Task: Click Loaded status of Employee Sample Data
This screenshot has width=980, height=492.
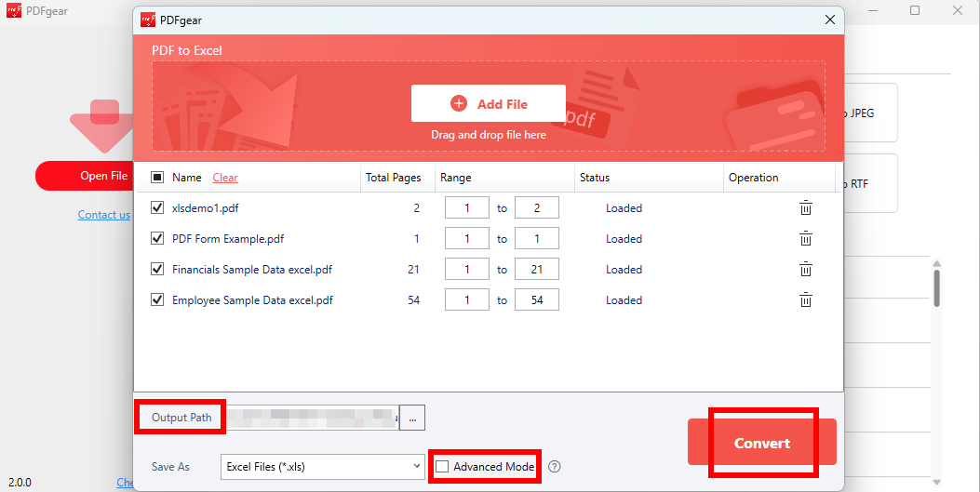Action: pyautogui.click(x=624, y=299)
